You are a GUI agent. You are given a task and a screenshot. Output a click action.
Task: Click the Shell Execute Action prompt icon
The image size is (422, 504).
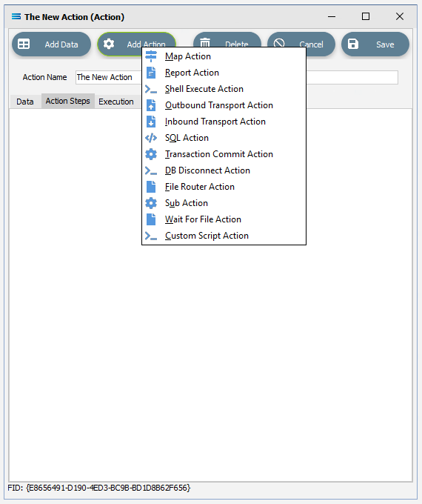tap(151, 89)
